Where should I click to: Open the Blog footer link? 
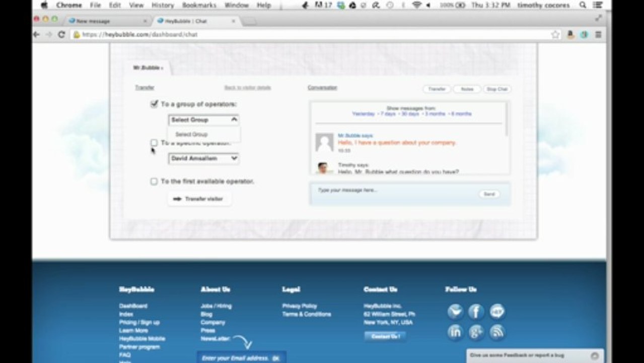pos(206,314)
